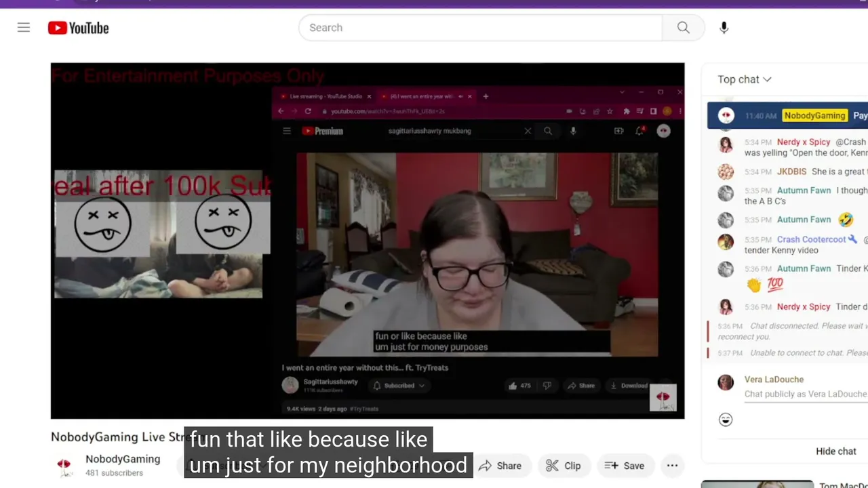Open the YouTube guide hamburger menu
Viewport: 868px width, 488px height.
tap(24, 28)
